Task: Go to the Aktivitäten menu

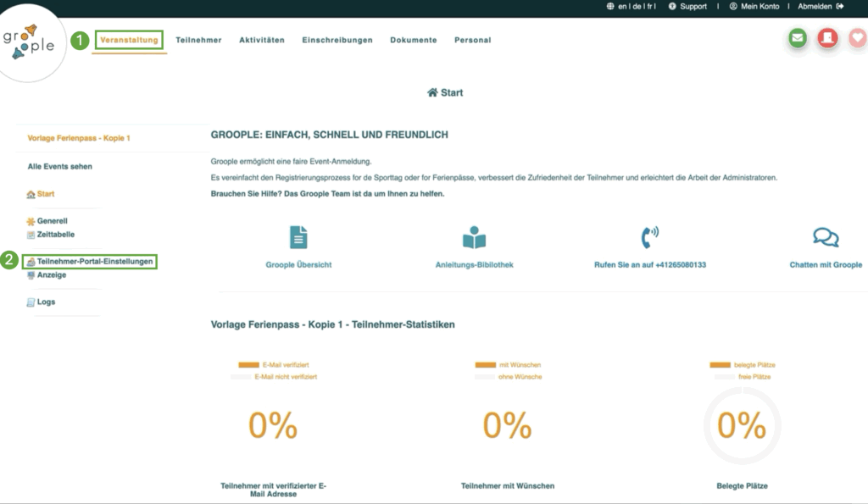Action: click(262, 40)
